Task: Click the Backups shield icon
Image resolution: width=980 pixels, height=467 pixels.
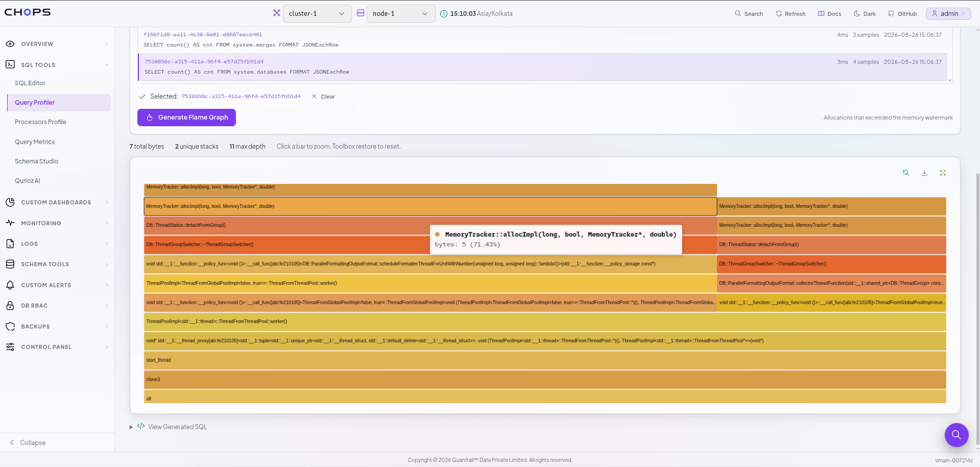Action: coord(10,326)
